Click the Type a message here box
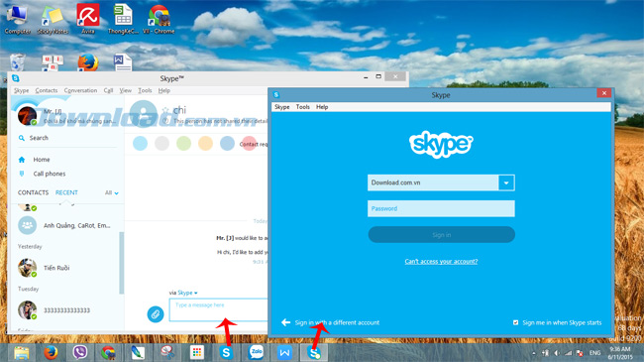The width and height of the screenshot is (644, 362). (218, 309)
